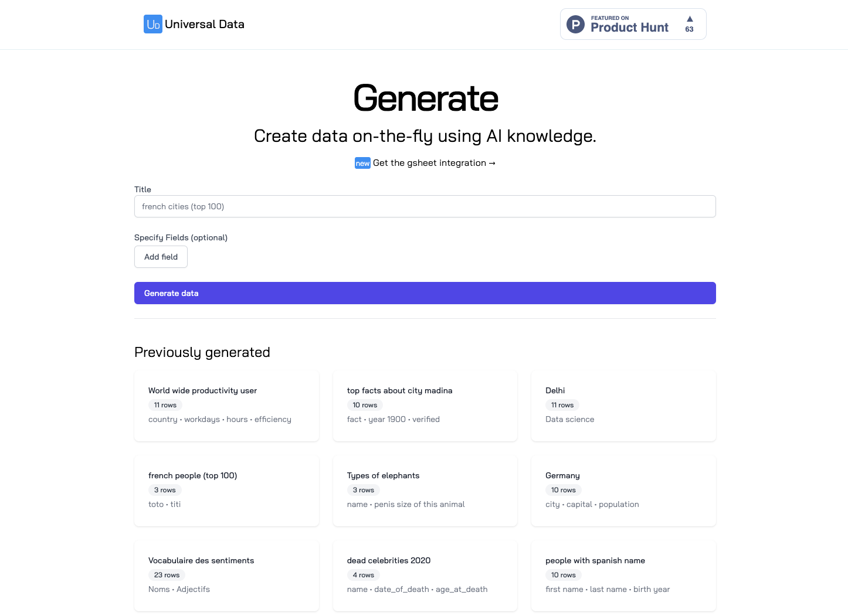Image resolution: width=848 pixels, height=616 pixels.
Task: Open the 'top facts about city madina' dataset
Action: [x=425, y=406]
